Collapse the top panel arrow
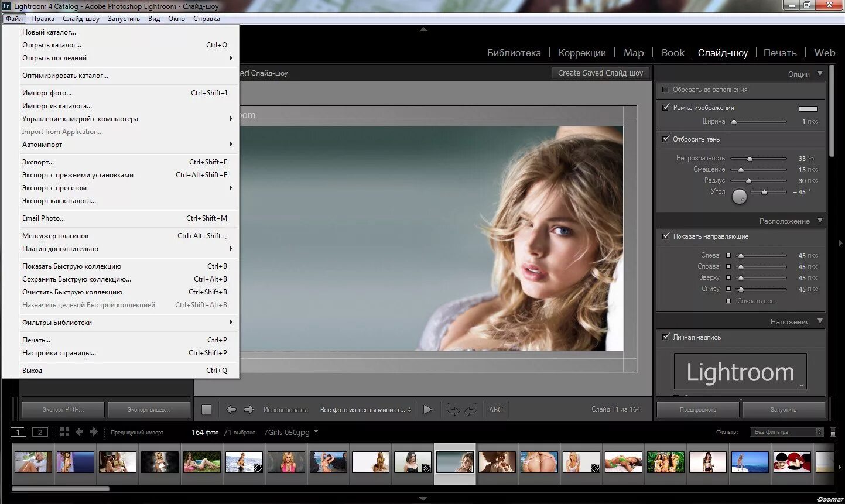 pyautogui.click(x=423, y=29)
